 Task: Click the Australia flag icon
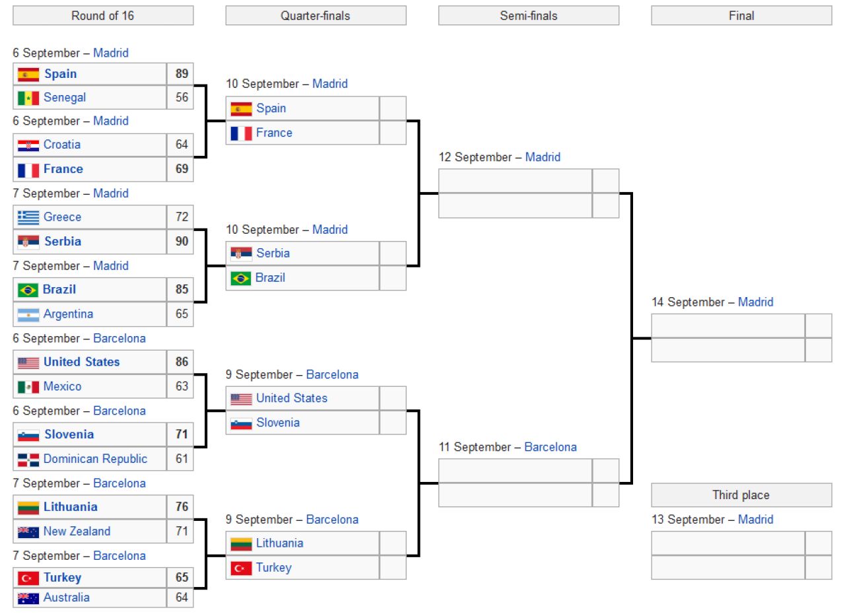point(28,599)
